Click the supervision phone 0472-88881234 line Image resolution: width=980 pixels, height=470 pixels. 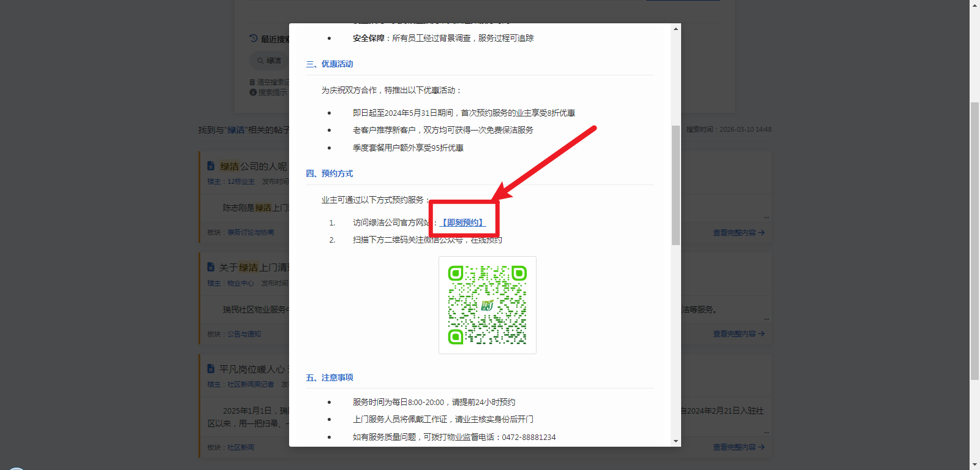click(x=454, y=437)
